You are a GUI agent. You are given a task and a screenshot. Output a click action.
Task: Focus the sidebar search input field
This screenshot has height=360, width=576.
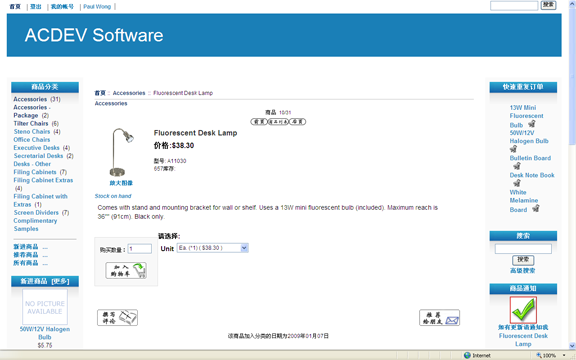point(523,249)
